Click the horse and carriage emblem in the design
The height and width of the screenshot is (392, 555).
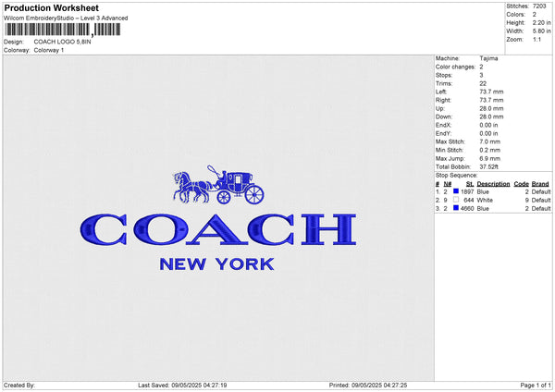(x=218, y=184)
